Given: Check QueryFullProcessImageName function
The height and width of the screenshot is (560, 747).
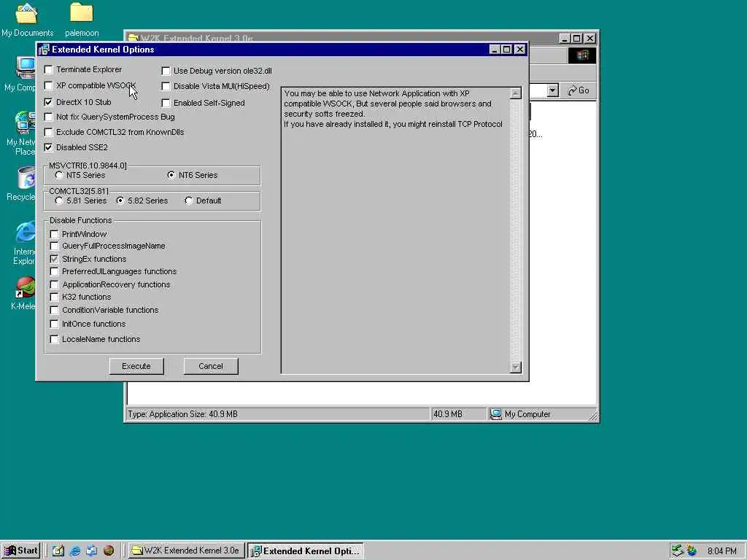Looking at the screenshot, I should tap(54, 246).
